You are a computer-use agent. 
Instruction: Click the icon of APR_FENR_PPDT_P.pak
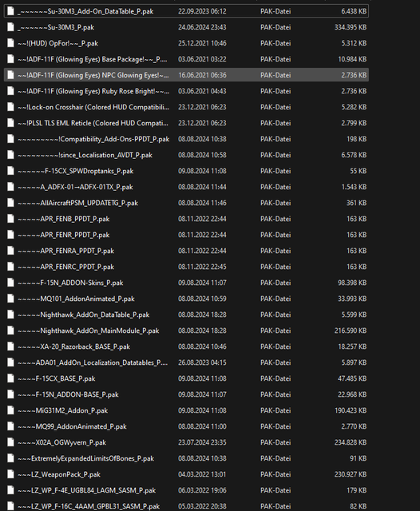click(10, 235)
